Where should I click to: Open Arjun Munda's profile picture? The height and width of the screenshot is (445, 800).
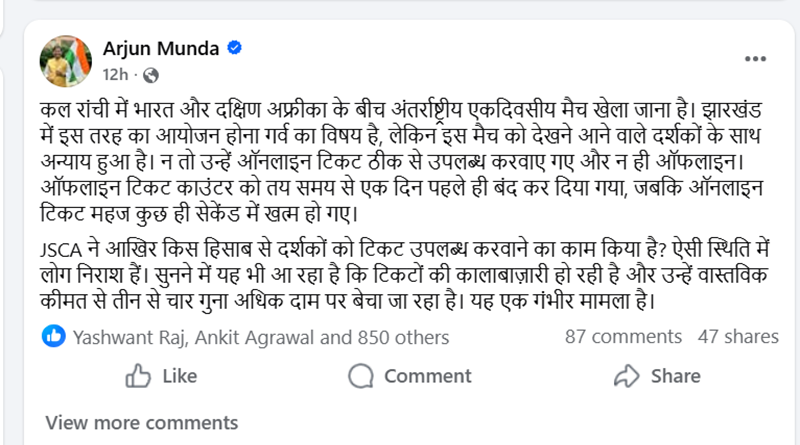tap(66, 61)
